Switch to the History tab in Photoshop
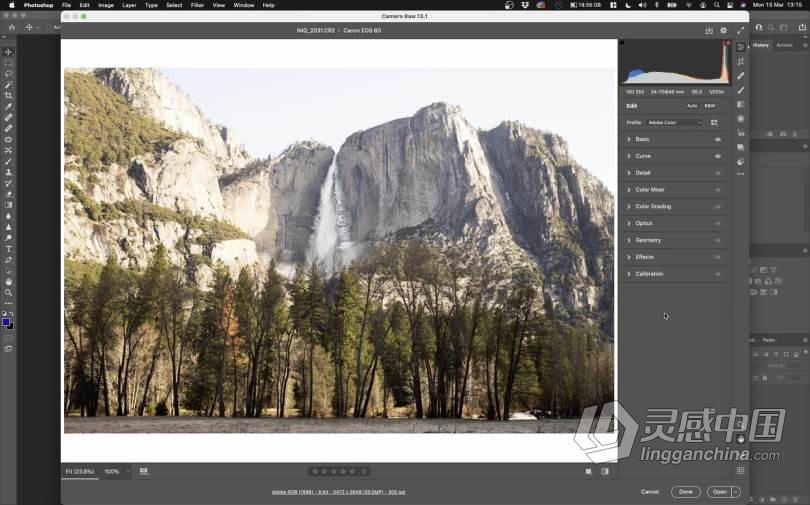The height and width of the screenshot is (505, 810). point(760,45)
